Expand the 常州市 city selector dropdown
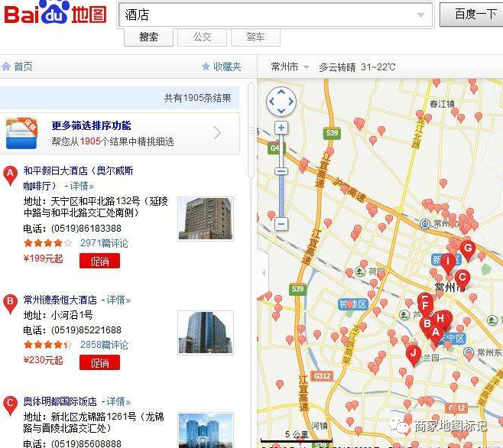Image resolution: width=503 pixels, height=448 pixels. click(x=290, y=67)
